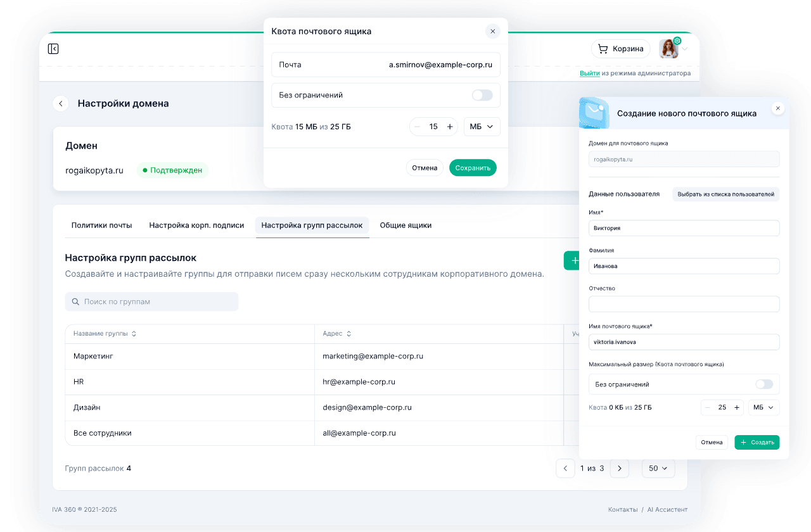Image resolution: width=811 pixels, height=532 pixels.
Task: Close the Квота почтового ящика dialog
Action: pyautogui.click(x=492, y=31)
